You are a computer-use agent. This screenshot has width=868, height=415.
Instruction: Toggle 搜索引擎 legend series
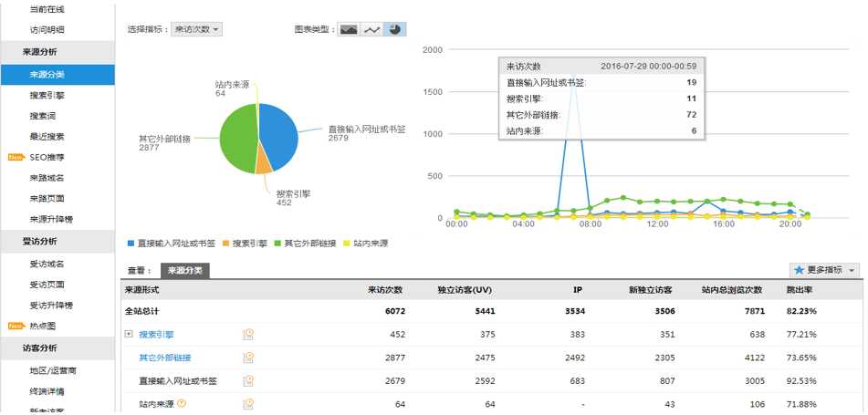pyautogui.click(x=245, y=243)
